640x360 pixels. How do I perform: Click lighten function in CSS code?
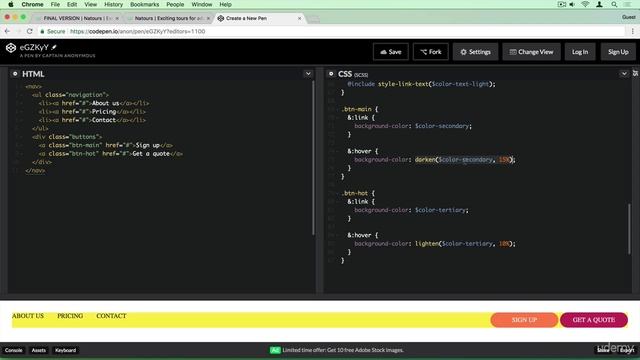pyautogui.click(x=427, y=244)
